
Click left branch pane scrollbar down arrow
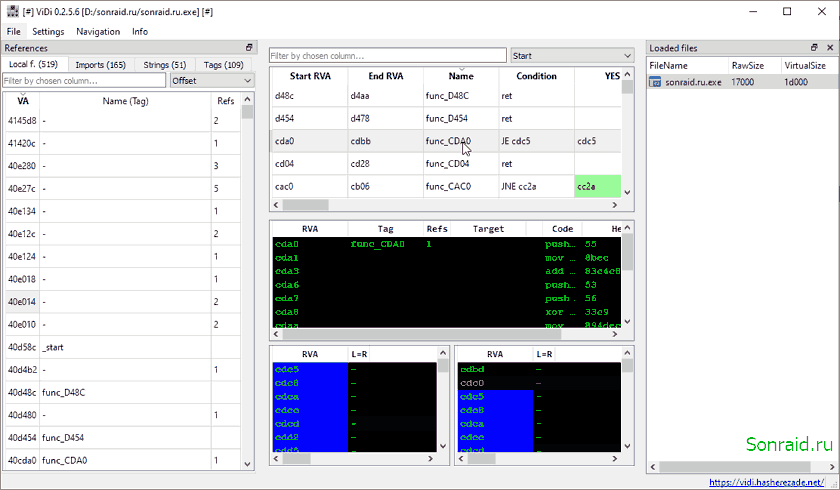coord(442,446)
